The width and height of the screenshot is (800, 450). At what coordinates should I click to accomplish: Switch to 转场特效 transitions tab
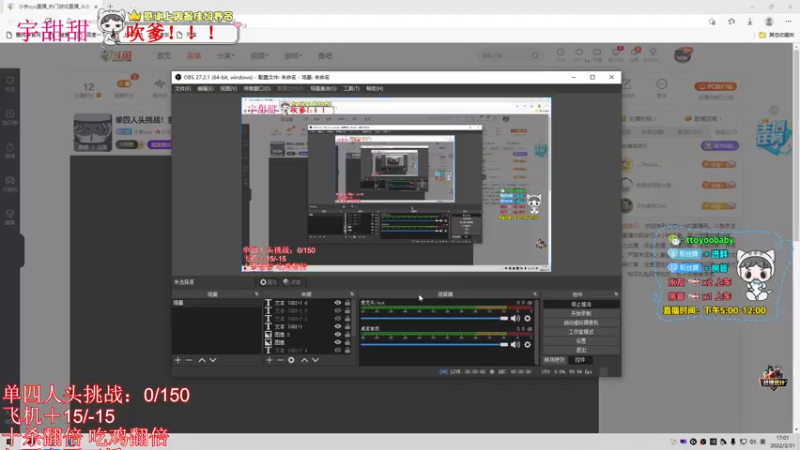(x=555, y=360)
